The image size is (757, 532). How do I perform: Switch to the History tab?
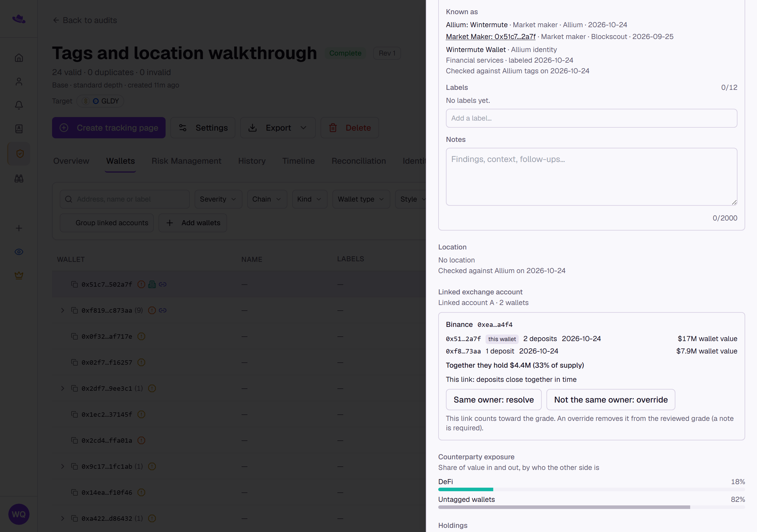click(x=252, y=161)
